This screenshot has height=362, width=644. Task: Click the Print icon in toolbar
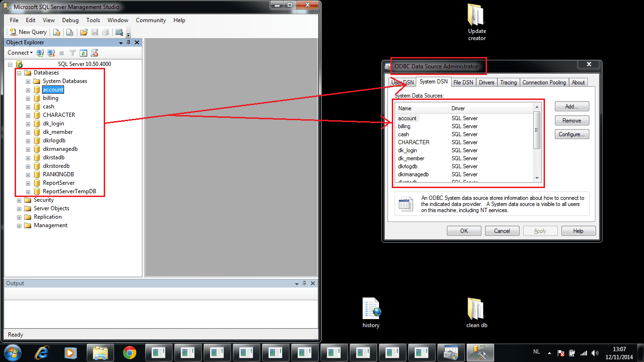click(106, 32)
